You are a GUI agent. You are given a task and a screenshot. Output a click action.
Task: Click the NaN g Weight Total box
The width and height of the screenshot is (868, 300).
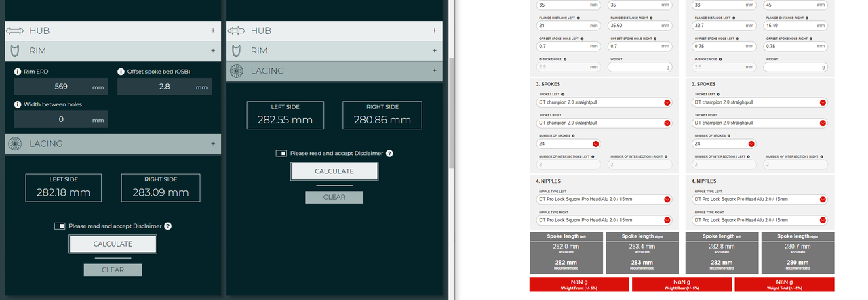point(784,284)
